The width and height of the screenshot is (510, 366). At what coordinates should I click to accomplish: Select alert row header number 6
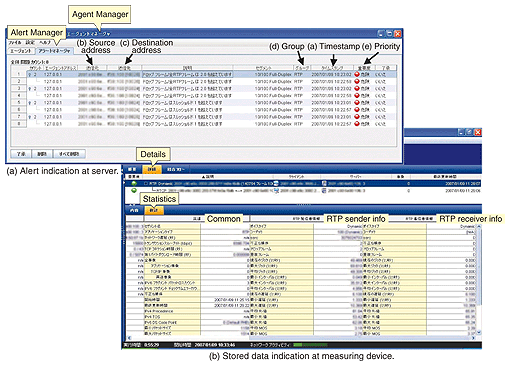[19, 110]
